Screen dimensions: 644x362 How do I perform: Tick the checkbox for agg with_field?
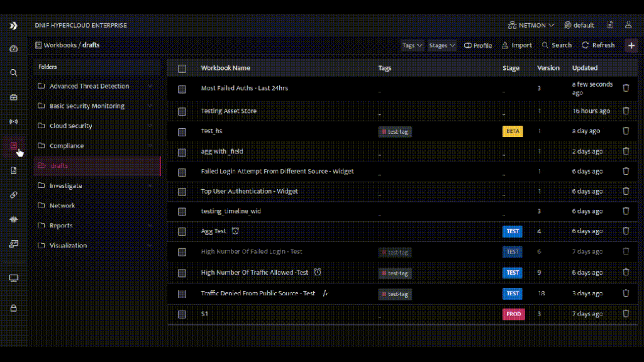(x=182, y=152)
